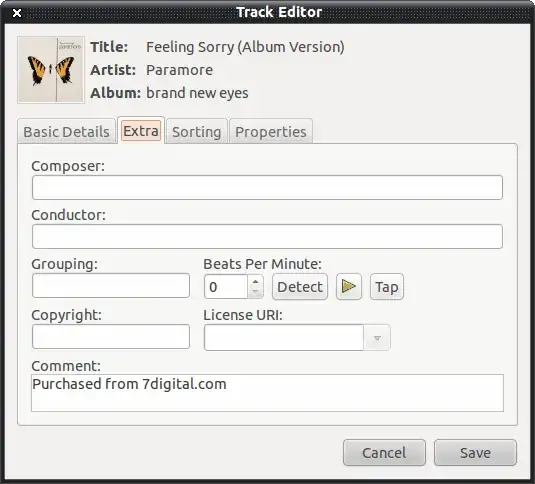Screen dimensions: 535x484
Task: Save the track changes
Action: (475, 453)
